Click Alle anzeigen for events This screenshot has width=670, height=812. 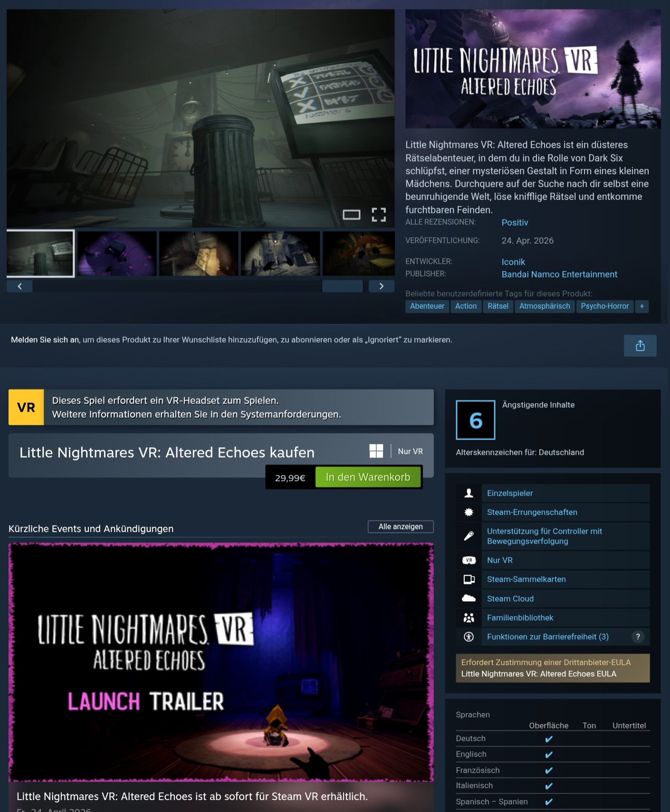[401, 526]
